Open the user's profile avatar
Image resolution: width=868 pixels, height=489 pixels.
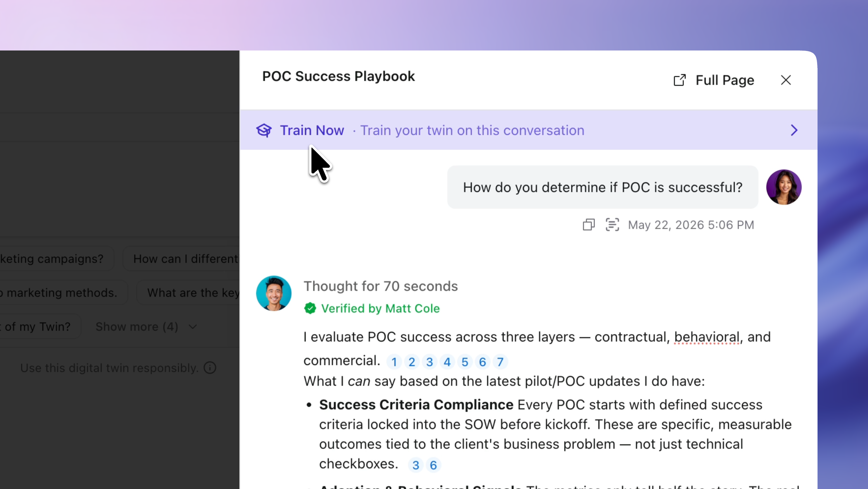(784, 187)
